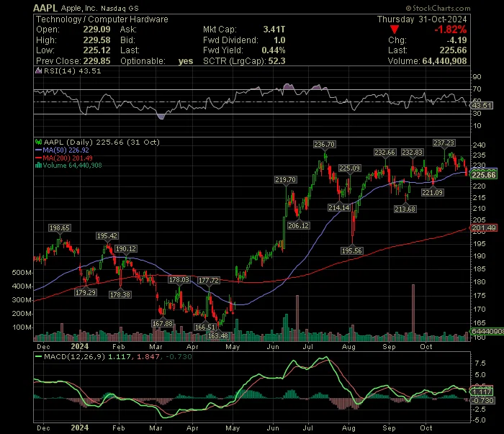Image resolution: width=504 pixels, height=434 pixels.
Task: Click the 178.38 price label
Action: 120,294
